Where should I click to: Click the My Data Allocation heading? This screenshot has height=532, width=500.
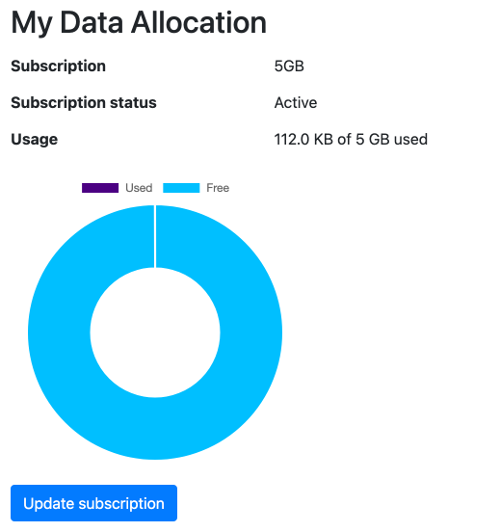[139, 23]
